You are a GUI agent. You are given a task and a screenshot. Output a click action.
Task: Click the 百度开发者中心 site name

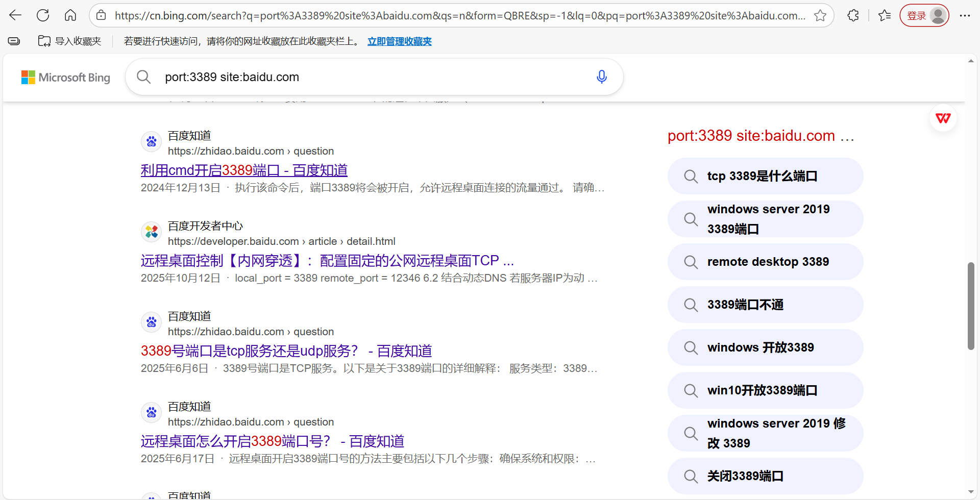(x=206, y=226)
